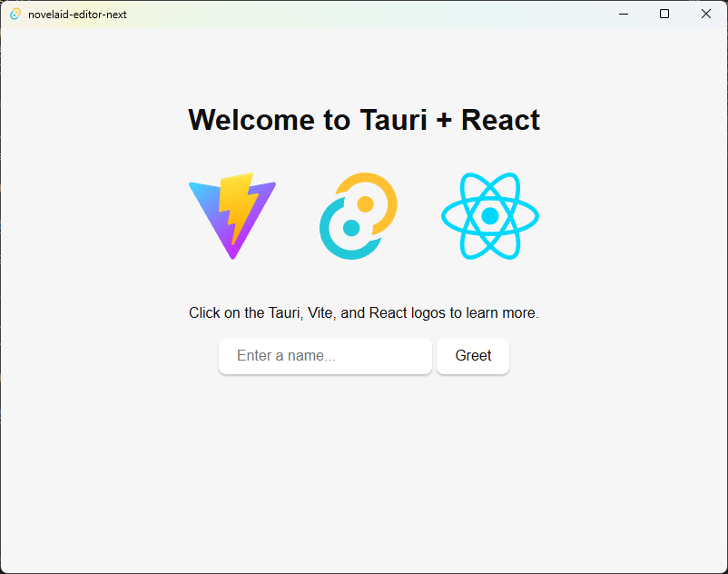Open the Vite logo link
728x574 pixels.
[x=232, y=214]
